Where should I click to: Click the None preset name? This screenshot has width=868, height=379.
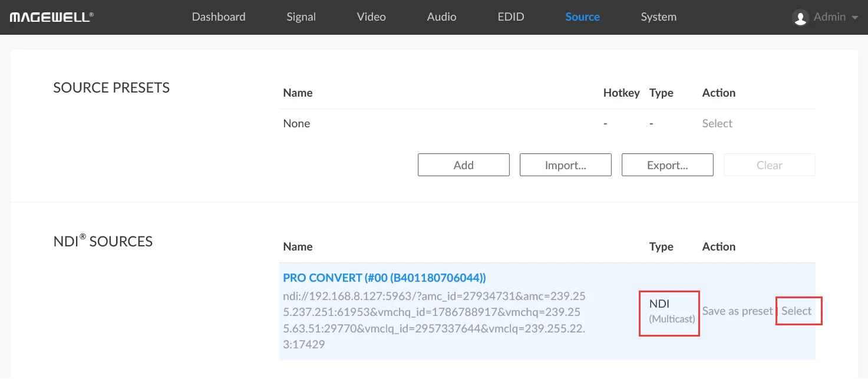(296, 124)
